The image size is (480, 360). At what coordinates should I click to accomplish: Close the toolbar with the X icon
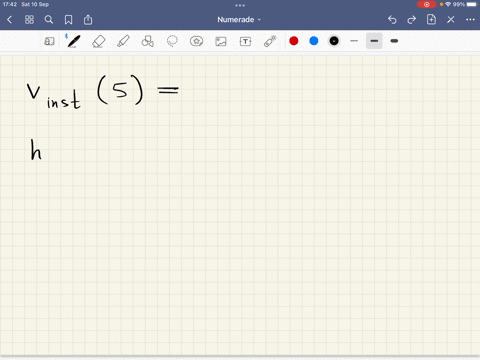click(x=451, y=20)
